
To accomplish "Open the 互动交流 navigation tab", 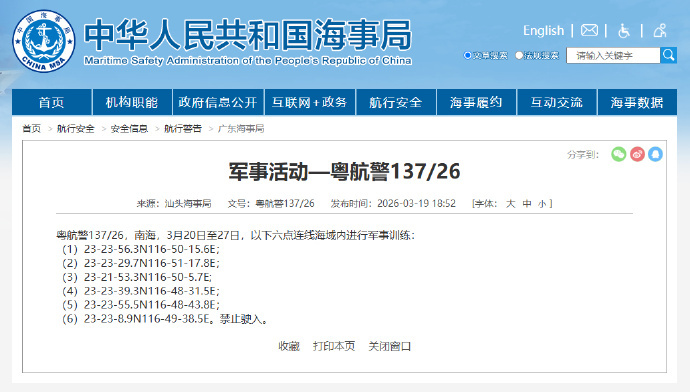I will 557,102.
